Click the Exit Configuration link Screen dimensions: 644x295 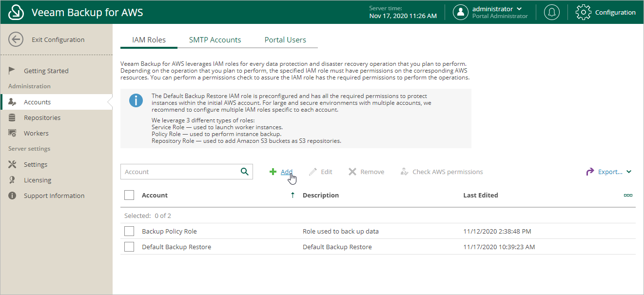point(58,39)
